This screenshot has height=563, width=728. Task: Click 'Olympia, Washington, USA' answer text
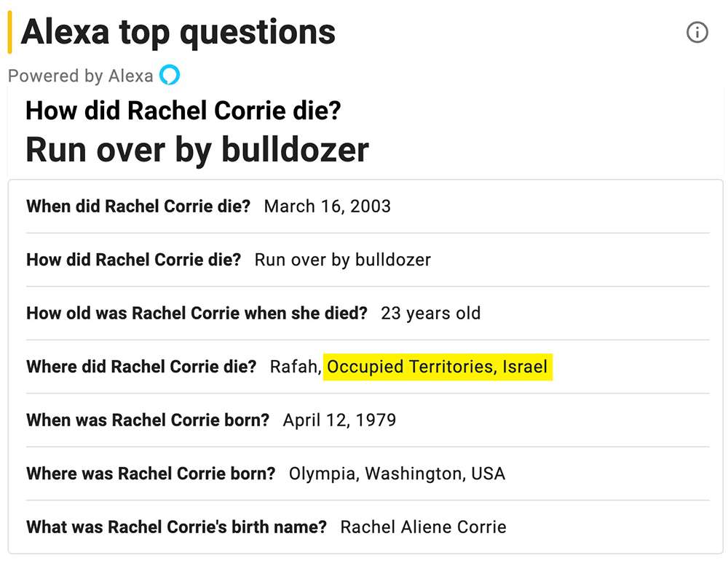(x=397, y=474)
